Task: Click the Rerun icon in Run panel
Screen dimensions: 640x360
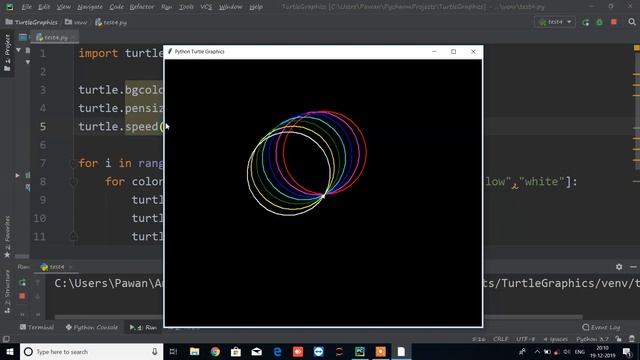Action: pos(22,282)
